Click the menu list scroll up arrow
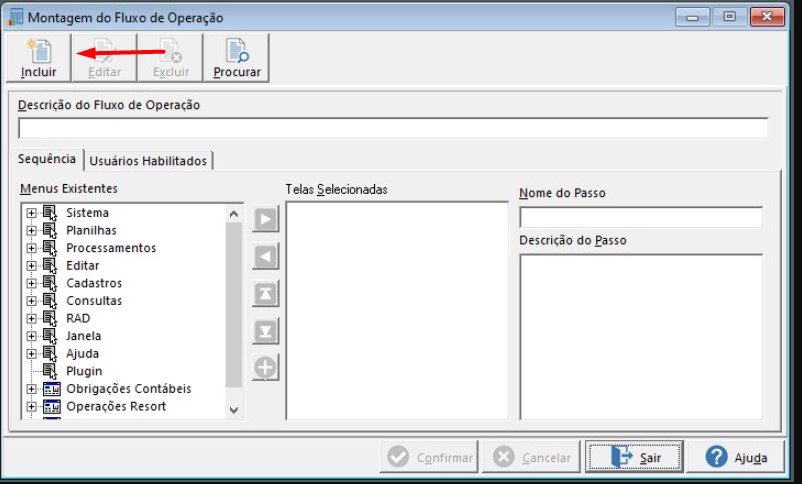 pos(234,214)
